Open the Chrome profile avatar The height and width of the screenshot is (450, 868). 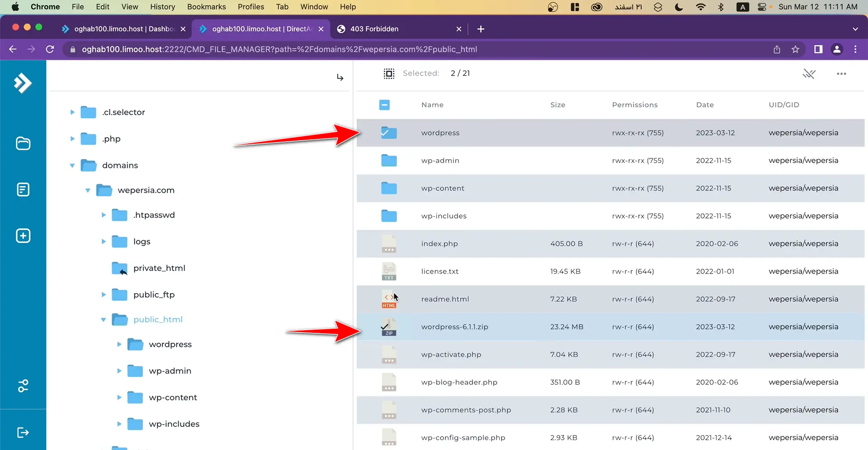pos(837,49)
